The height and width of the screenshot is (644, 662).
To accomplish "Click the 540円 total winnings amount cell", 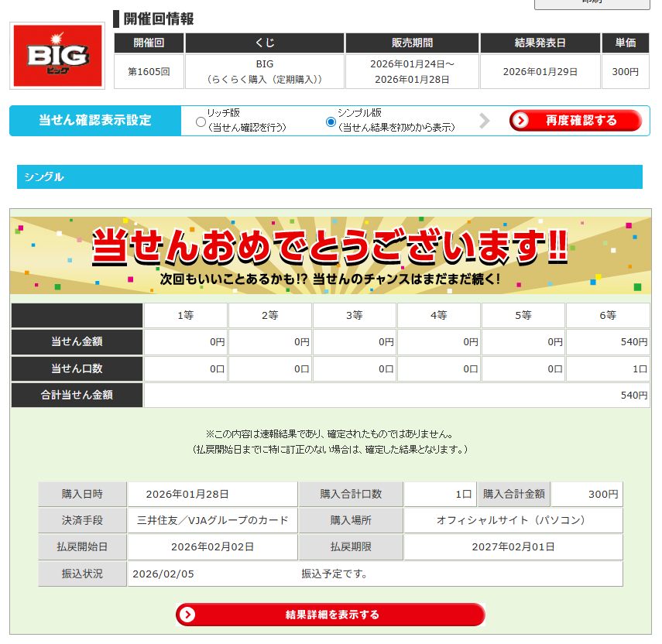I will [x=396, y=395].
